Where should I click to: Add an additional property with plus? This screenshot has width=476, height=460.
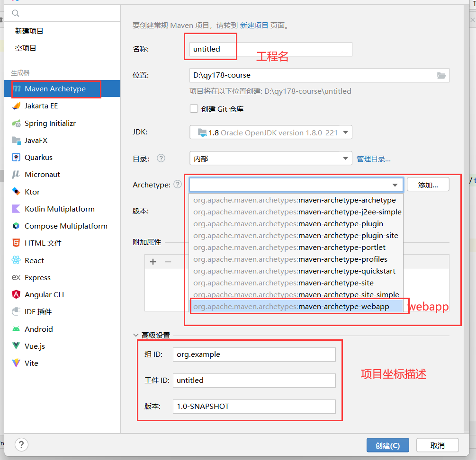click(153, 261)
